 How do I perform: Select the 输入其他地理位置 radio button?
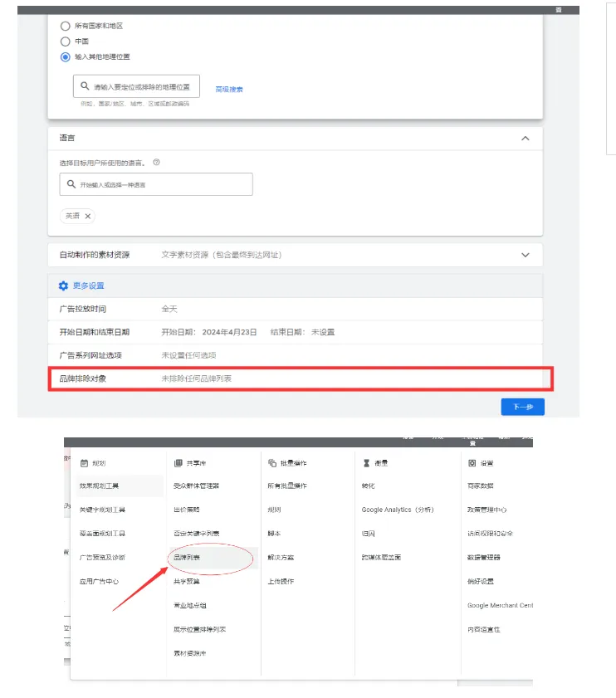click(x=65, y=57)
